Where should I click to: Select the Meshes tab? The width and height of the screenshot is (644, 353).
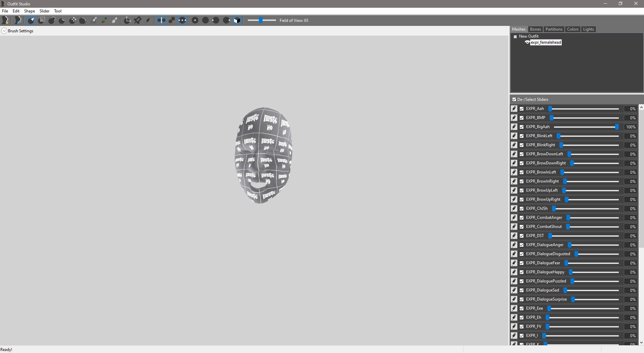(x=519, y=29)
